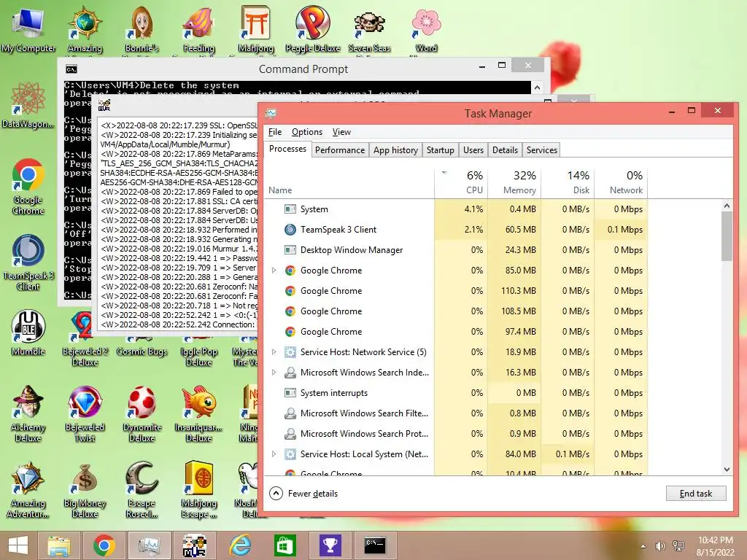Click the End task button
Screen dimensions: 747x560
(695, 494)
